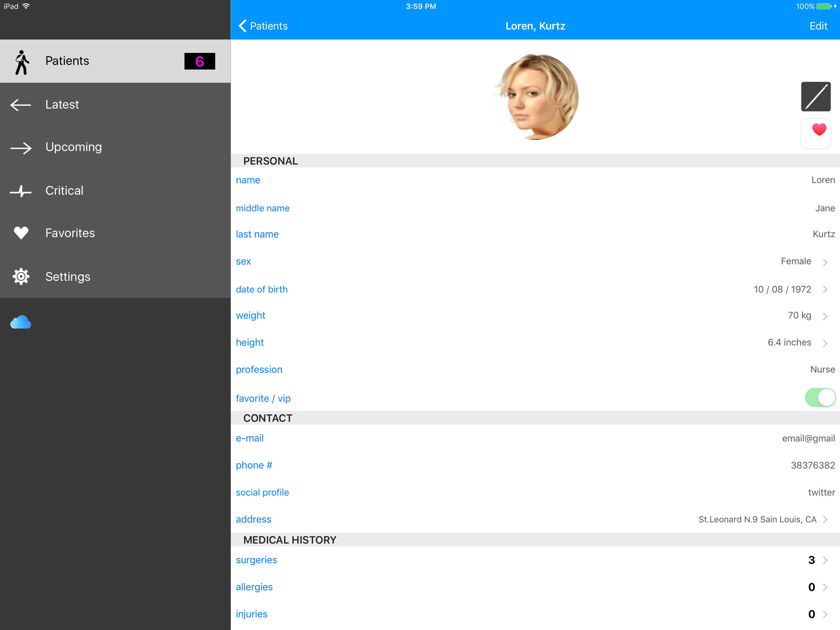Screen dimensions: 840x630
Task: Select Patients in the sidebar menu
Action: [x=115, y=61]
